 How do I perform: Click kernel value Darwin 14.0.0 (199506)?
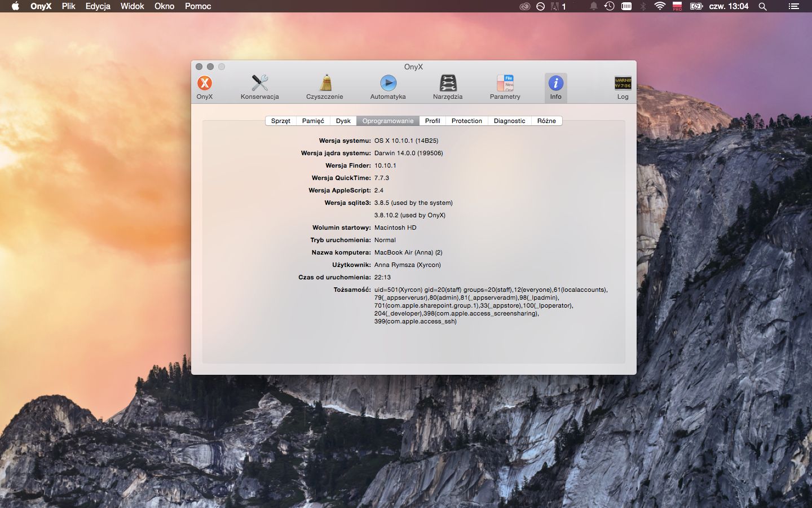(408, 153)
